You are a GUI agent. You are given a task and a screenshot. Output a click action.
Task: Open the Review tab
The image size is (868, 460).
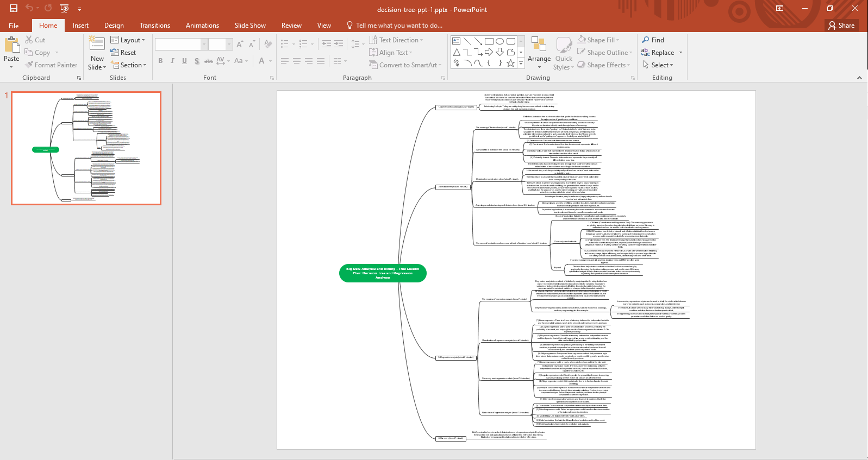pos(291,26)
